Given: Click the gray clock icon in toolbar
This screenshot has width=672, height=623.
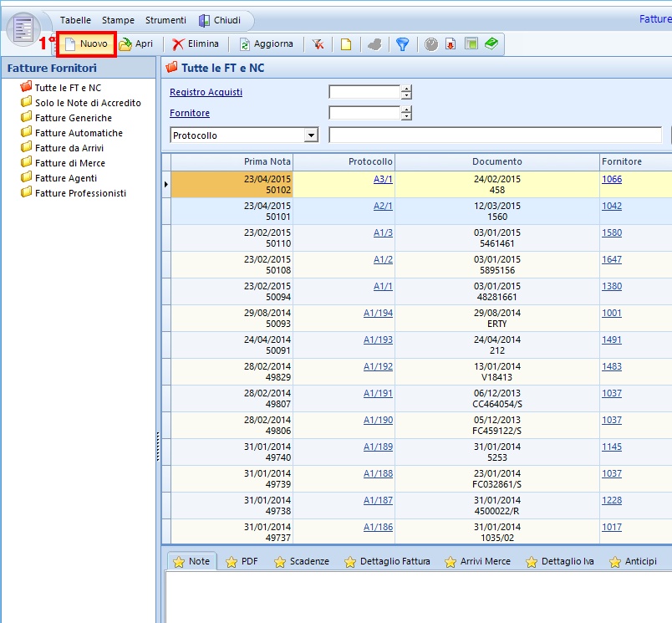Looking at the screenshot, I should point(431,44).
